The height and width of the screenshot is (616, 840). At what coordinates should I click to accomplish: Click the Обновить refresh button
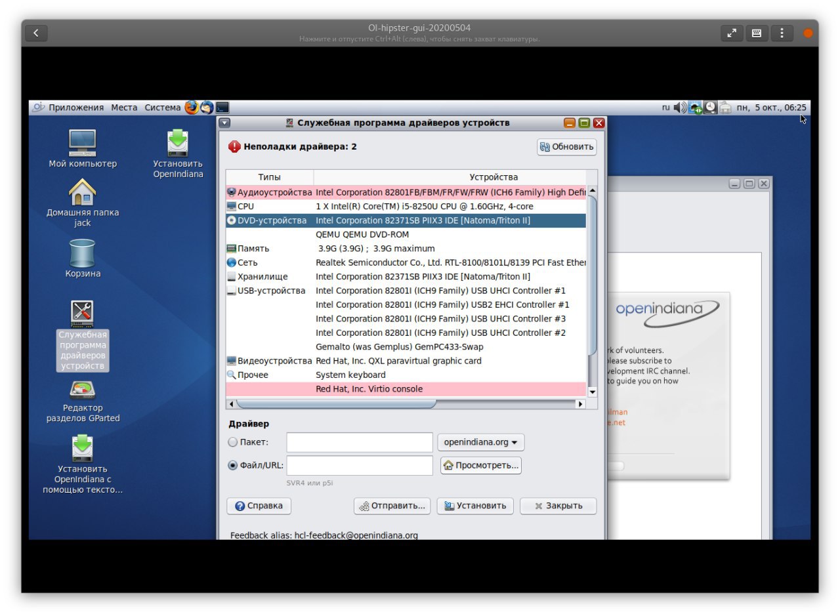[x=567, y=147]
